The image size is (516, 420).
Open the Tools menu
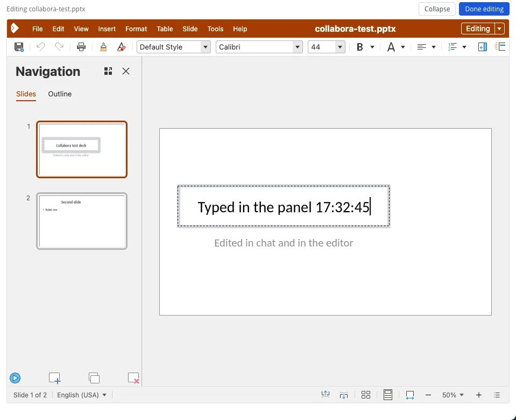coord(216,29)
